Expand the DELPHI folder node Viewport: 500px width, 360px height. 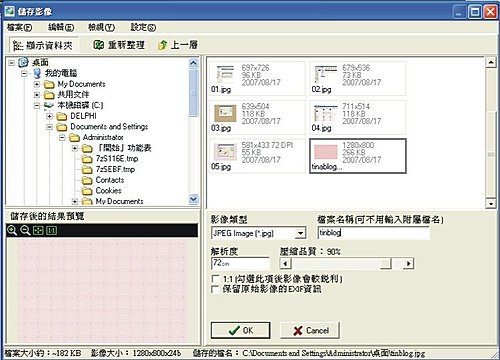[x=50, y=116]
